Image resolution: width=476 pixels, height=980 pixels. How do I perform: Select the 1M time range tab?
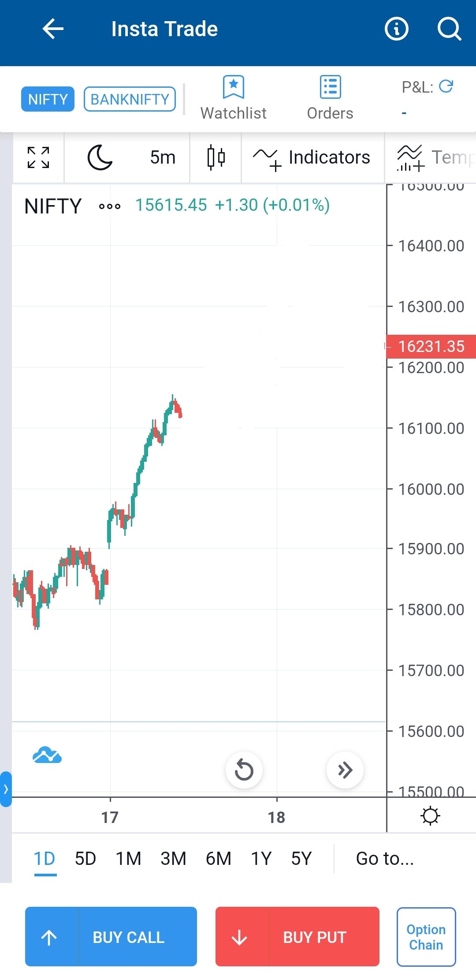point(128,859)
